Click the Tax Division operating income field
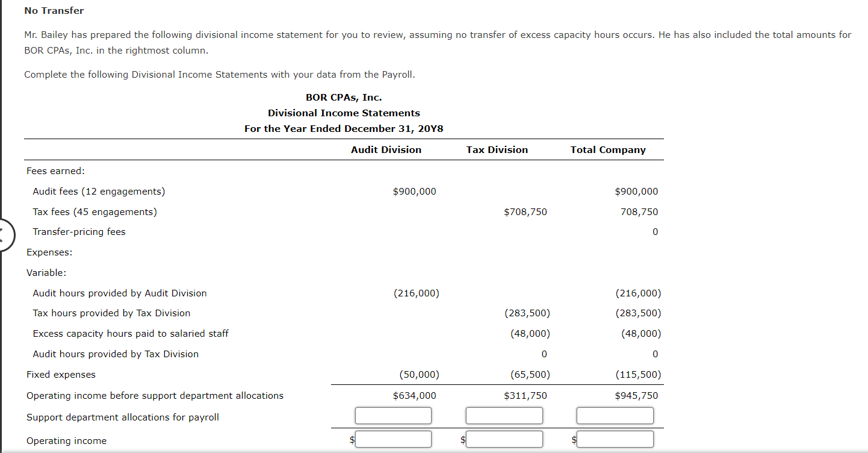Viewport: 868px width, 453px height. (504, 439)
